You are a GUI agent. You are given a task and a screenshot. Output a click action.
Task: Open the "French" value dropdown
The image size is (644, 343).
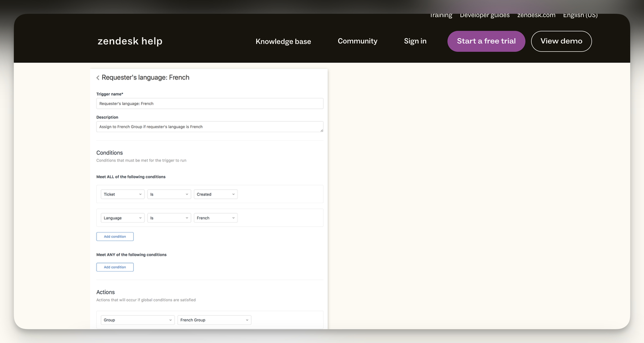pyautogui.click(x=215, y=218)
